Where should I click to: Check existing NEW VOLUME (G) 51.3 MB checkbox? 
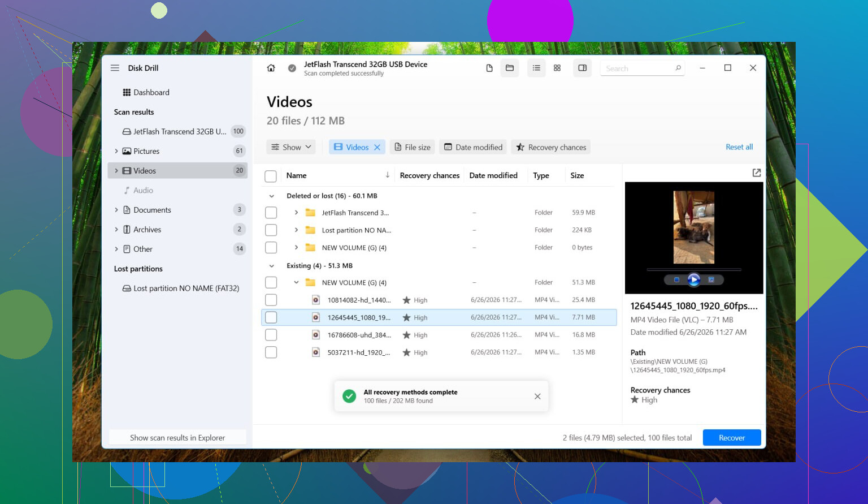click(271, 282)
